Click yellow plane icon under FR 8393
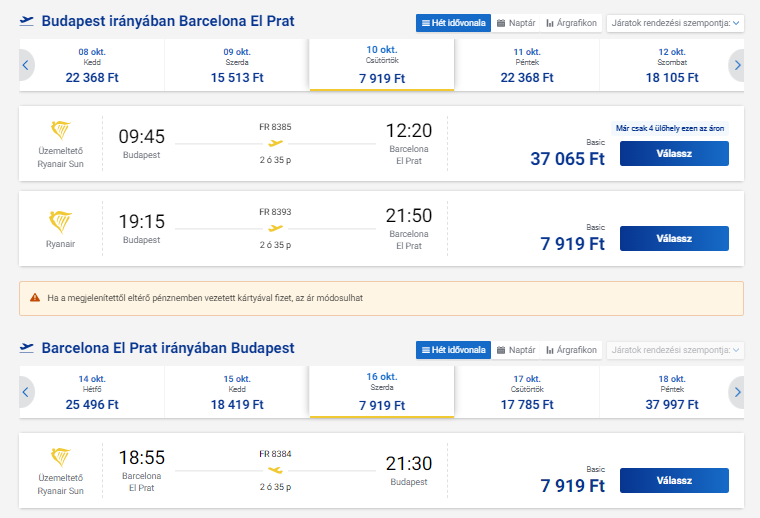760x518 pixels. point(275,228)
